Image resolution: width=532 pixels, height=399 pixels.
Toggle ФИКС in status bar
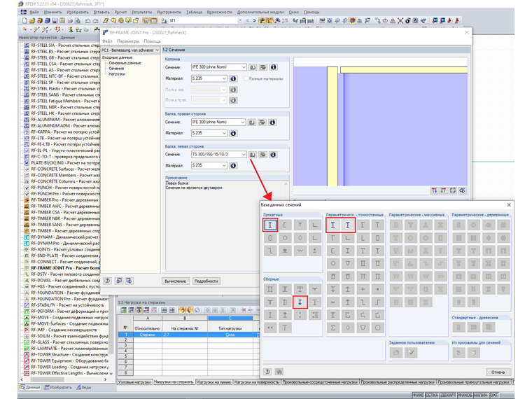click(x=418, y=395)
